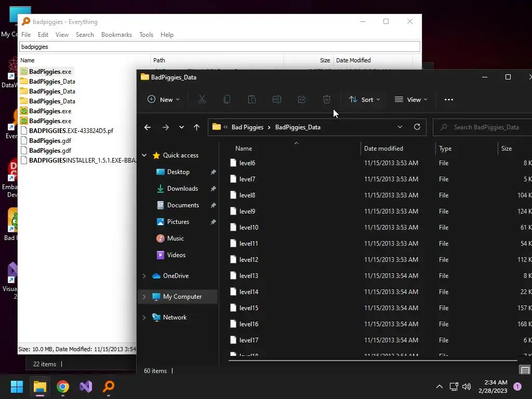Image resolution: width=532 pixels, height=399 pixels.
Task: Open the Sort dropdown menu
Action: (364, 99)
